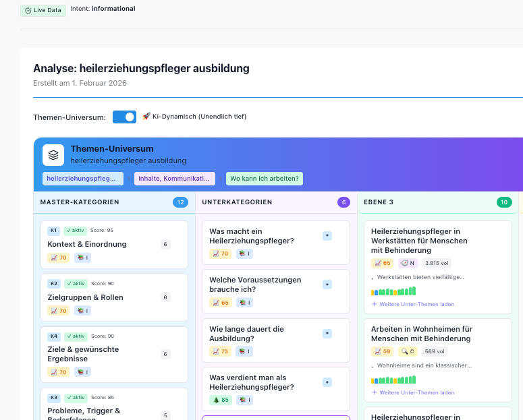Click books intent badge in Ziele & gewünschte Ergebnisse
This screenshot has width=523, height=420.
(82, 372)
